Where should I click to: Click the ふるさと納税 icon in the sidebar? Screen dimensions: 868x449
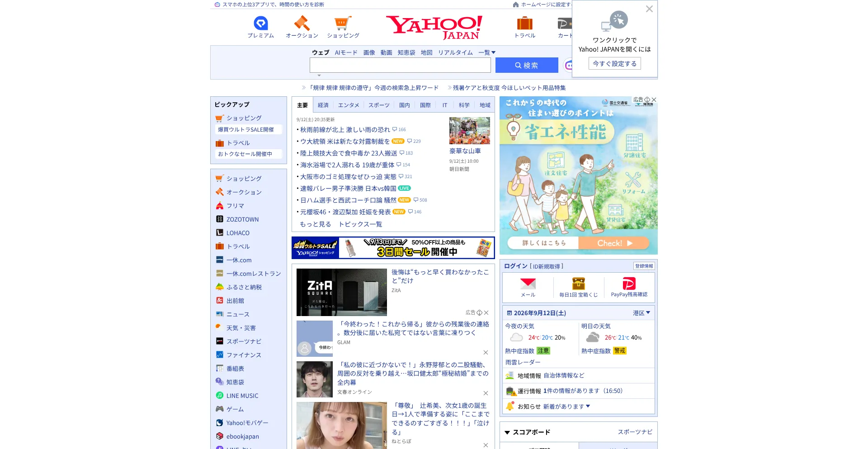(x=220, y=287)
